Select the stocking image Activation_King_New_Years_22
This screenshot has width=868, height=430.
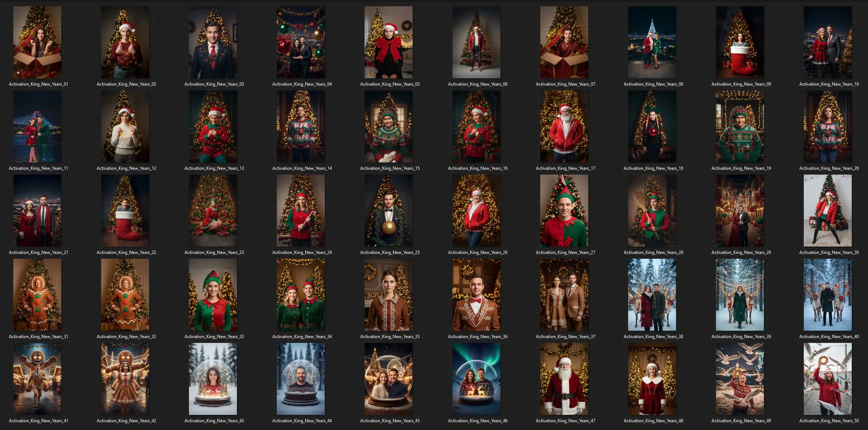pos(125,210)
